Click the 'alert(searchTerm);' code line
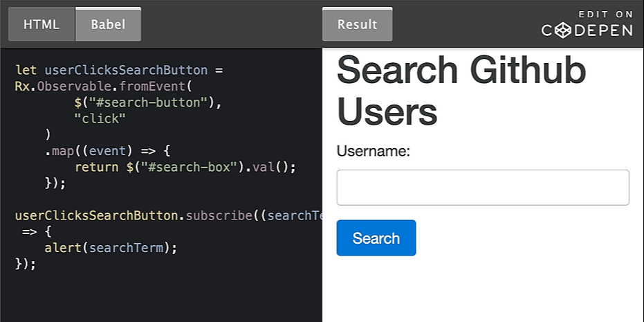The width and height of the screenshot is (644, 322). tap(111, 247)
